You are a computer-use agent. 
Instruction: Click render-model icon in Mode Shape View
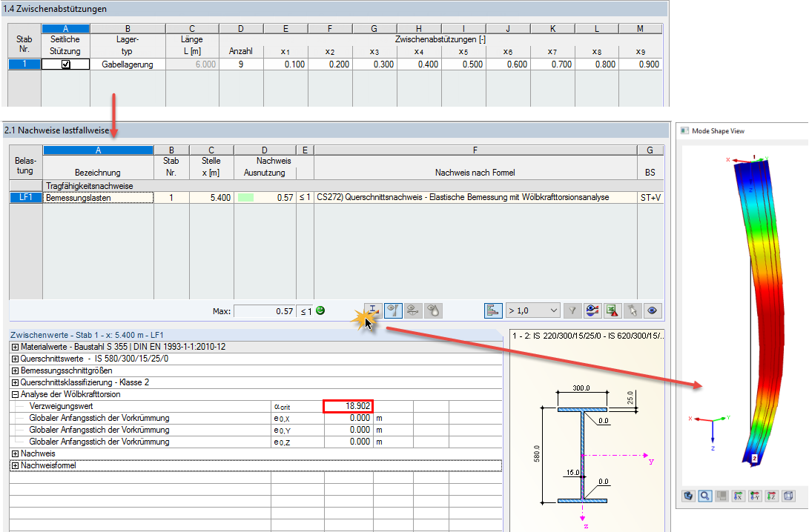[x=688, y=496]
